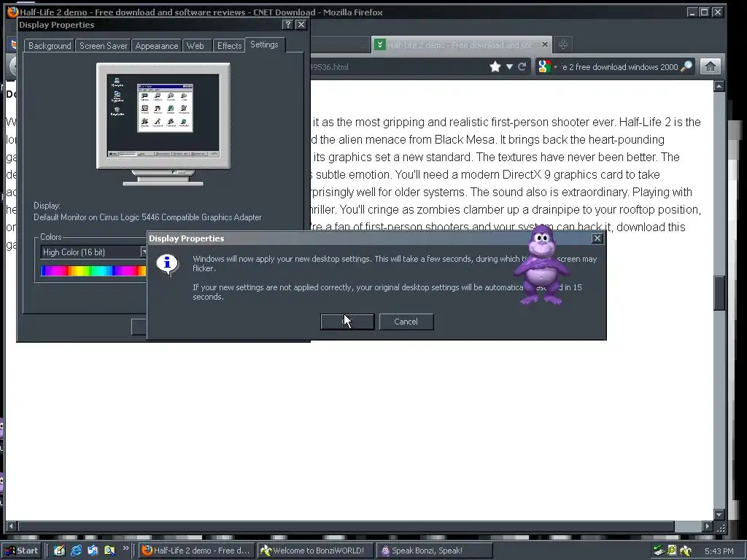Click the Firefox address bar URL
Viewport: 747px width, 560px height.
pos(330,66)
